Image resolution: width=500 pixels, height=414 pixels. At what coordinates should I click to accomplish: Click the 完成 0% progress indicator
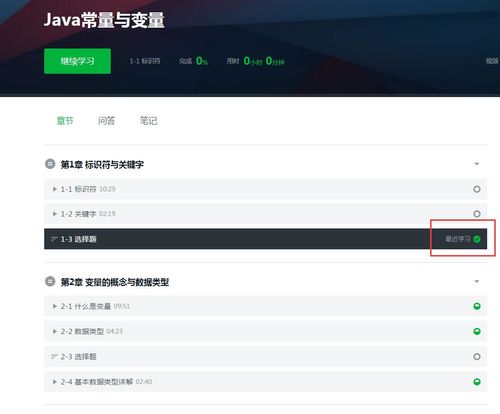point(193,61)
